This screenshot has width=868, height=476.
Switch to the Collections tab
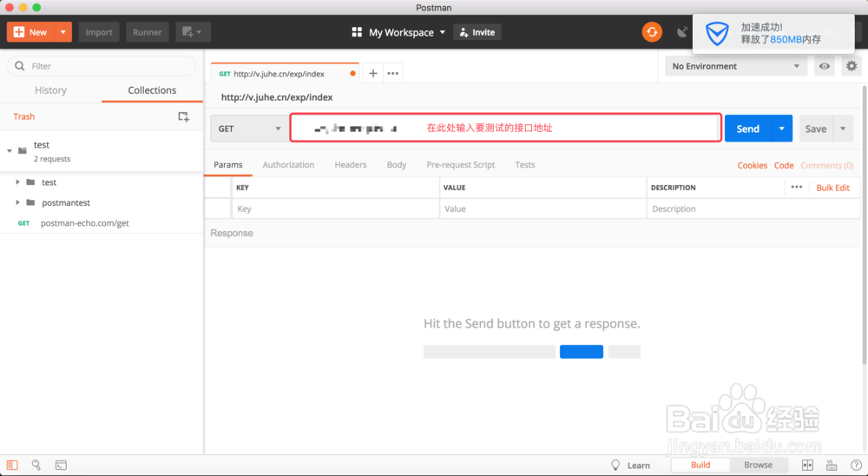point(152,90)
